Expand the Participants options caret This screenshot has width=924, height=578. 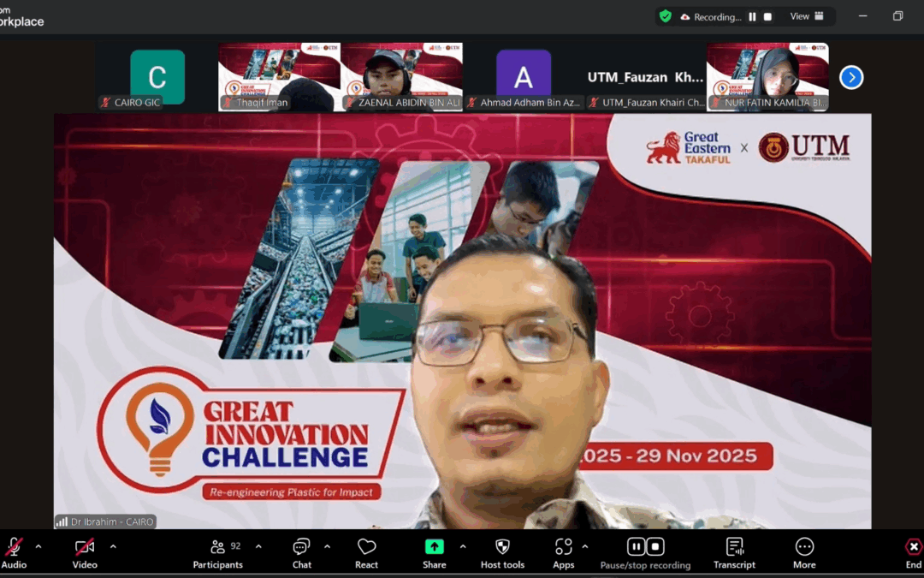click(258, 546)
